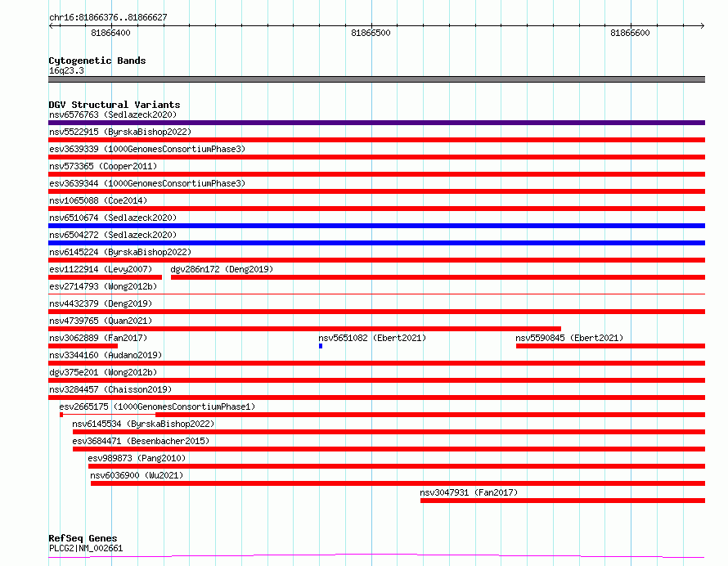Open esv3684471 (Besenbacher2015) label

click(x=141, y=441)
